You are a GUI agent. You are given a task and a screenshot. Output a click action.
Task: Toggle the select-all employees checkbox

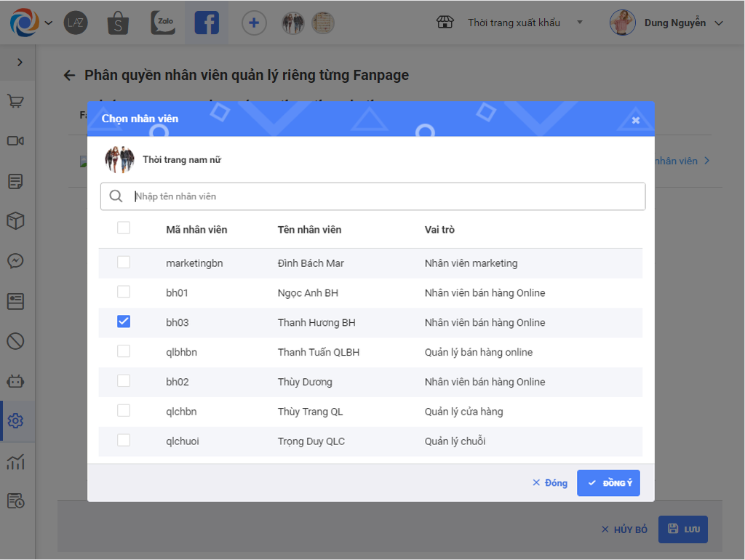(x=124, y=228)
